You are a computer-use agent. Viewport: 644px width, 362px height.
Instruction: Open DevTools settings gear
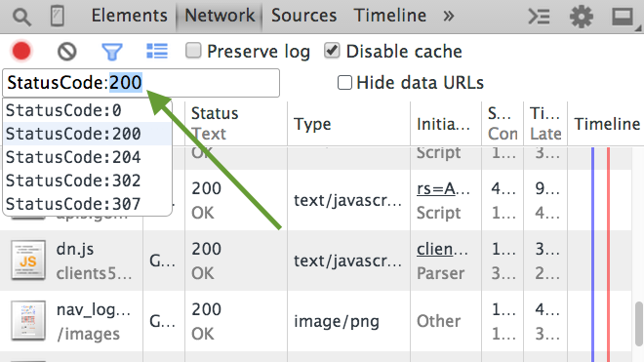pyautogui.click(x=582, y=17)
